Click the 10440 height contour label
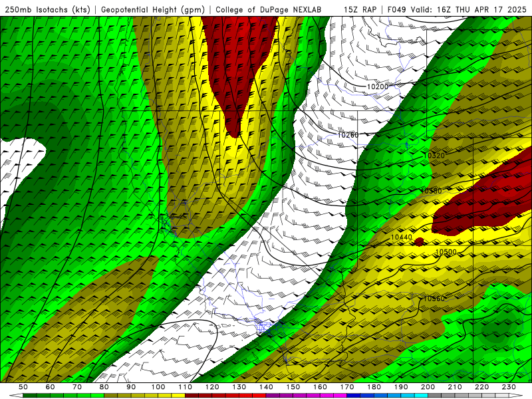 point(402,237)
